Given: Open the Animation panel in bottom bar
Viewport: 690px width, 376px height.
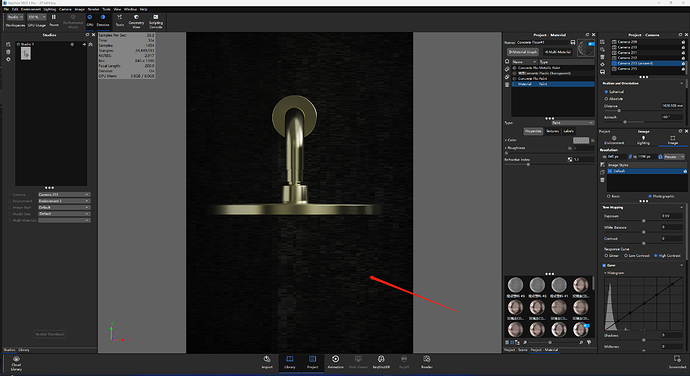Looking at the screenshot, I should pyautogui.click(x=335, y=362).
